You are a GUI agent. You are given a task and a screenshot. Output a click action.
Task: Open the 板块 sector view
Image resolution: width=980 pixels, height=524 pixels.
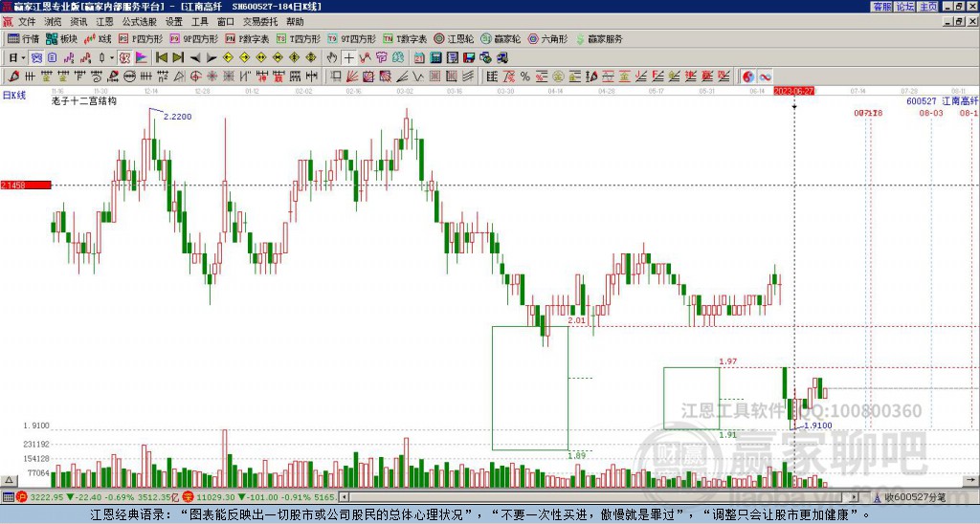click(62, 38)
